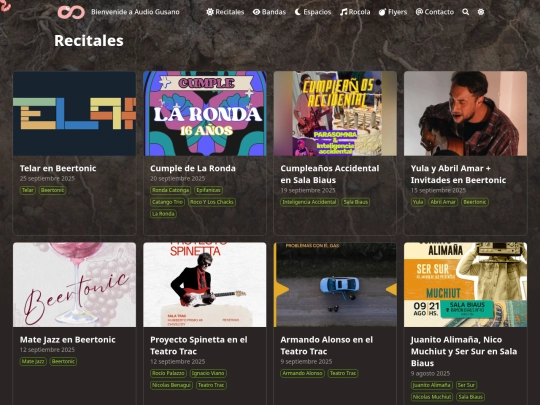
Task: Click the Audio Gusano infinity logo
Action: click(x=71, y=12)
